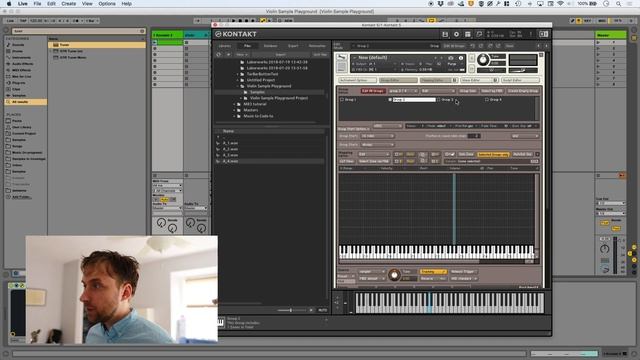
Task: Toggle Selected Groups Only button
Action: pyautogui.click(x=493, y=154)
